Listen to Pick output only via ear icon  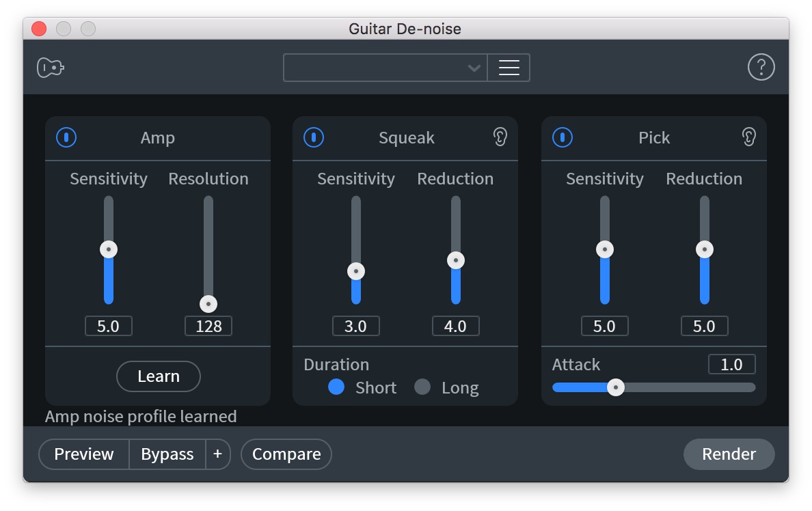[749, 137]
